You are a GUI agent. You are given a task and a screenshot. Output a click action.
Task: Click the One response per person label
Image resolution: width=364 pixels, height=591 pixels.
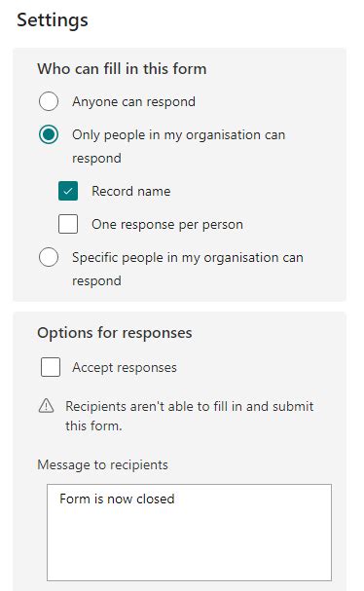167,224
